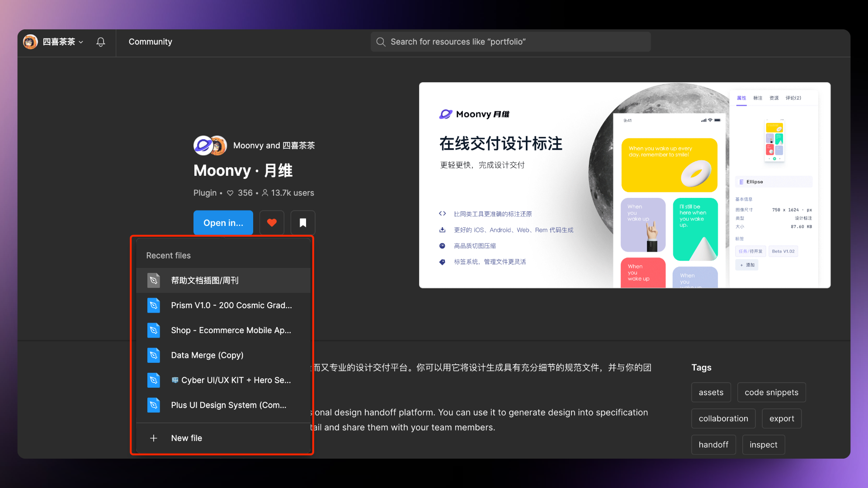The width and height of the screenshot is (868, 488).
Task: Open the 'Open in...' dropdown
Action: [x=223, y=222]
